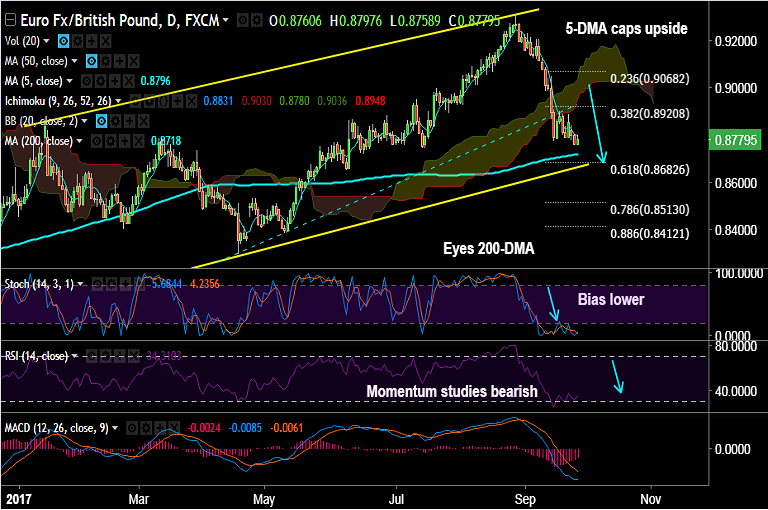Remove MA (50, close) using its X icon
Viewport: 768px width, 510px height.
(x=134, y=61)
